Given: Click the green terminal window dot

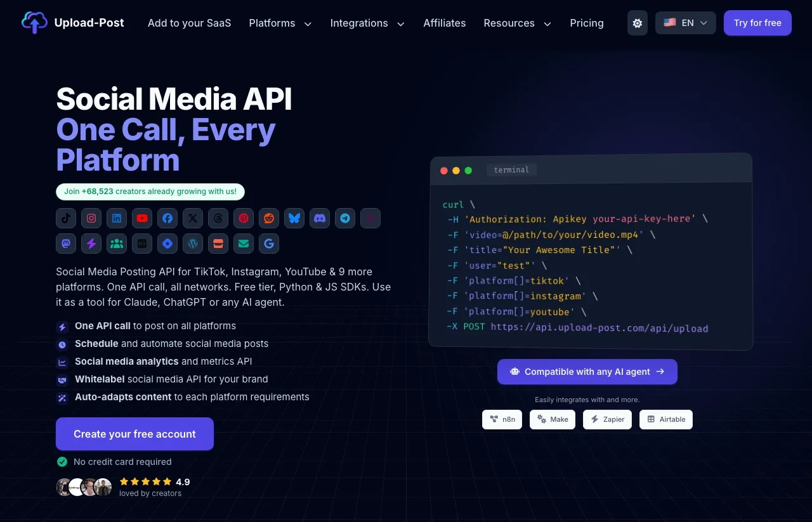Looking at the screenshot, I should [x=468, y=171].
